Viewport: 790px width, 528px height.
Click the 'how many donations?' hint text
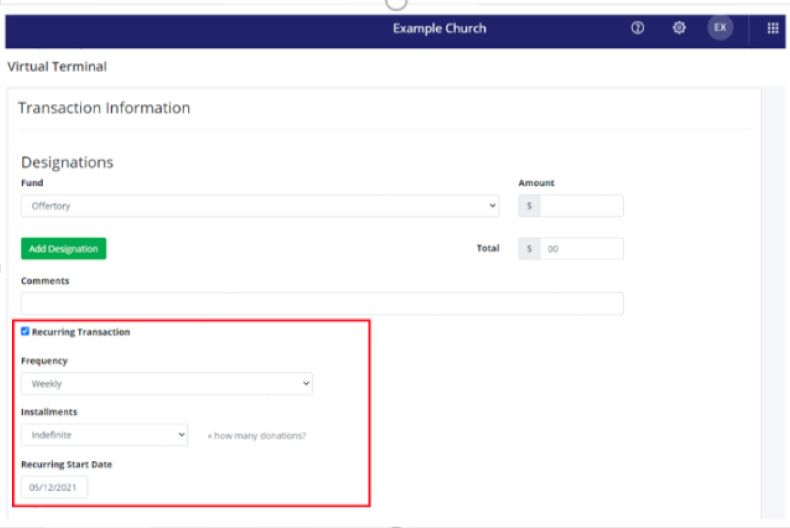[256, 436]
